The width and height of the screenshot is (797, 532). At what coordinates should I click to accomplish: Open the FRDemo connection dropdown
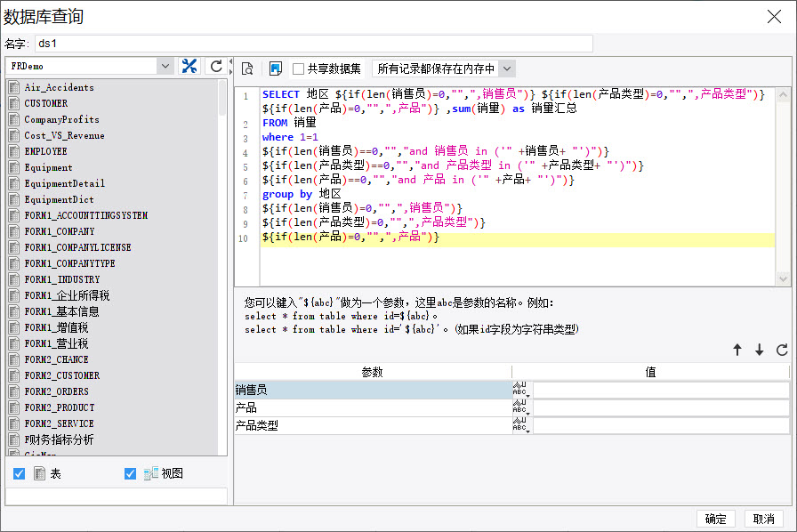pos(165,66)
